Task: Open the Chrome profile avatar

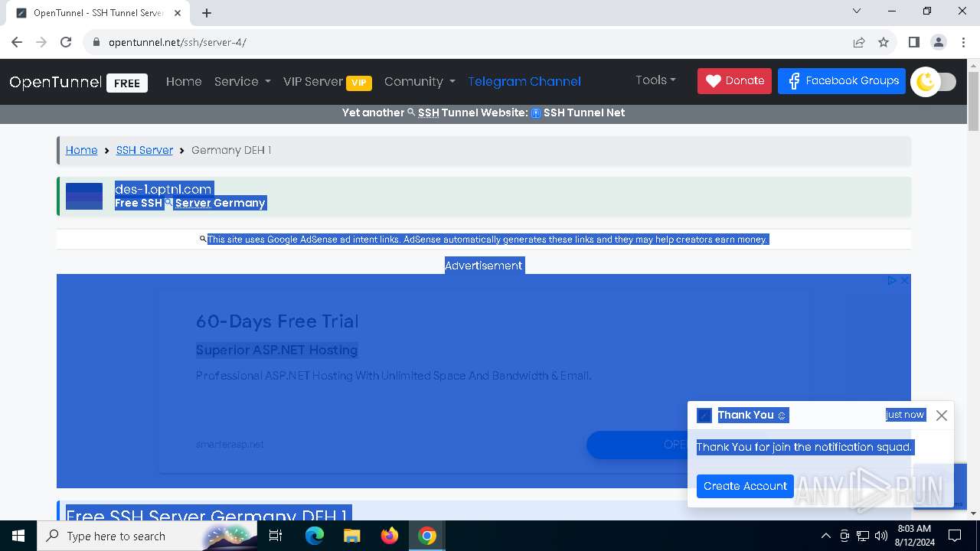Action: pos(938,42)
